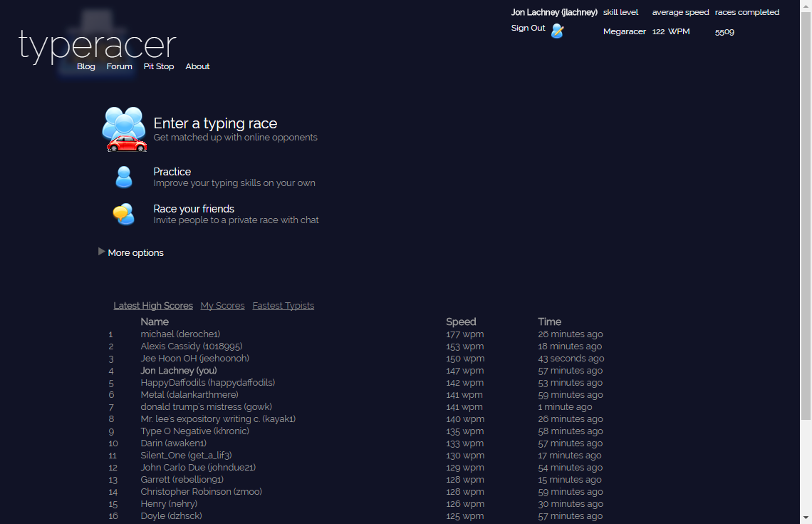Select Race your friends link

(194, 209)
